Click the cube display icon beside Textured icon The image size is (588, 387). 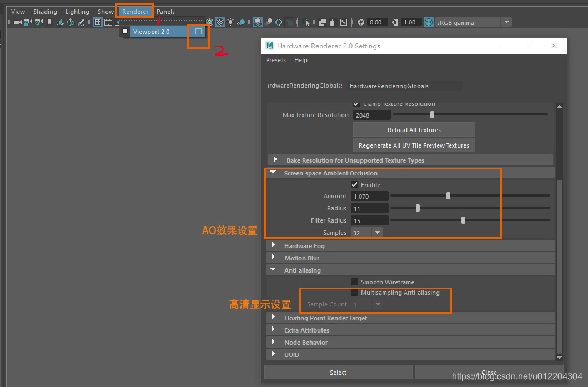tap(210, 23)
